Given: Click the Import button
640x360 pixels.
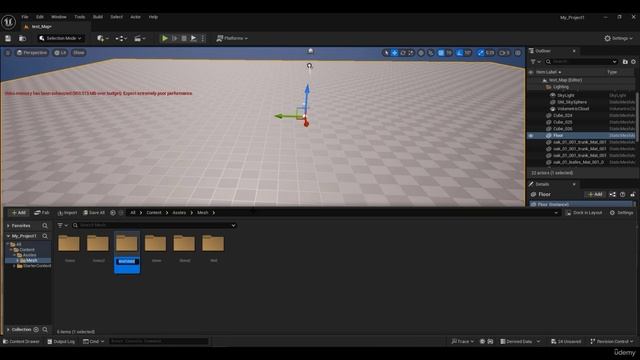Looking at the screenshot, I should 67,213.
